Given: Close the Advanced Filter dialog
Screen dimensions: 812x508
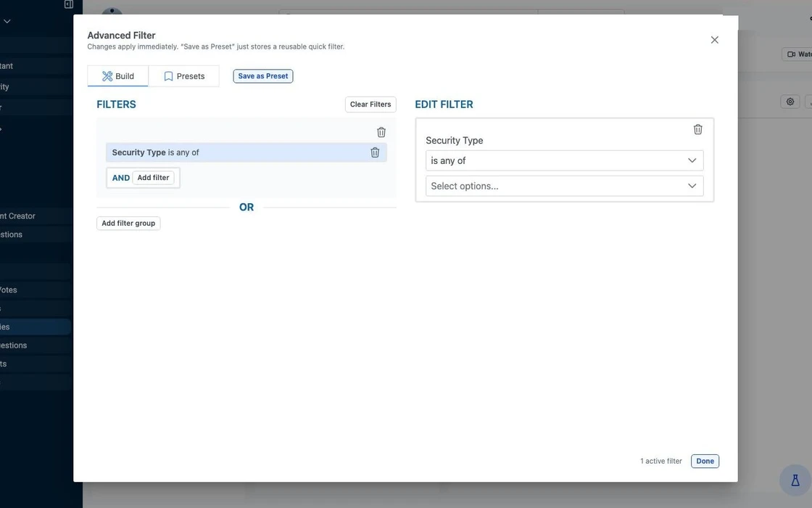Looking at the screenshot, I should click(714, 40).
